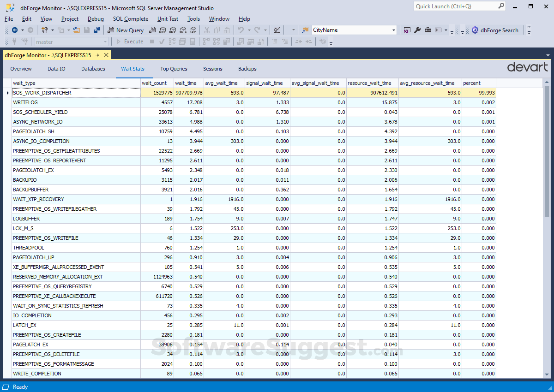554x392 pixels.
Task: Launch dbForge Search from the toolbar
Action: (495, 30)
